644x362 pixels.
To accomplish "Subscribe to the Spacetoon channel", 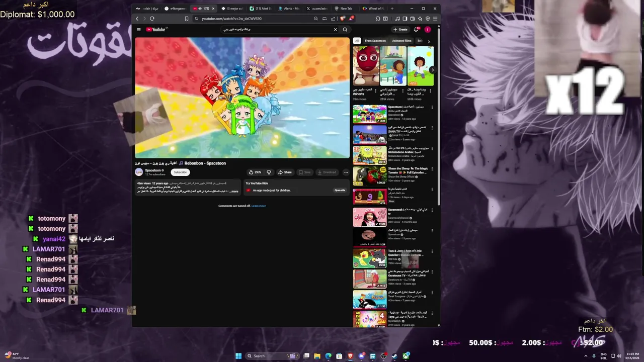I will click(180, 172).
